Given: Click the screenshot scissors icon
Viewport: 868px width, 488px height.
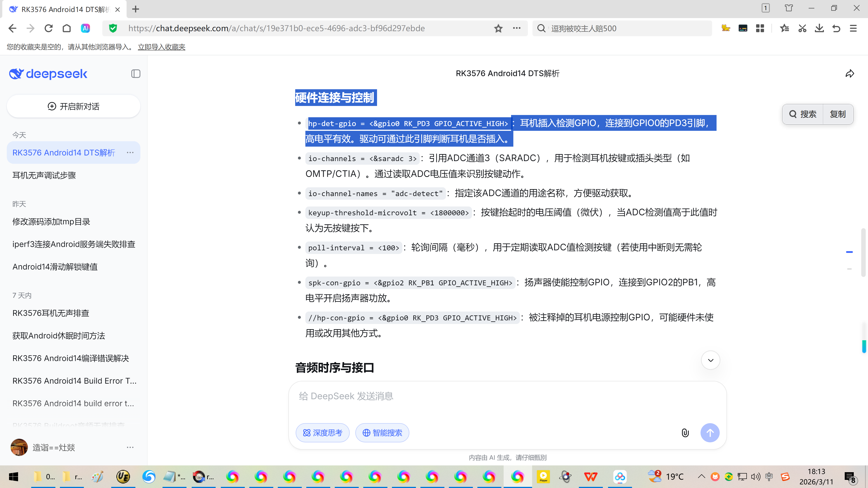Looking at the screenshot, I should [802, 28].
